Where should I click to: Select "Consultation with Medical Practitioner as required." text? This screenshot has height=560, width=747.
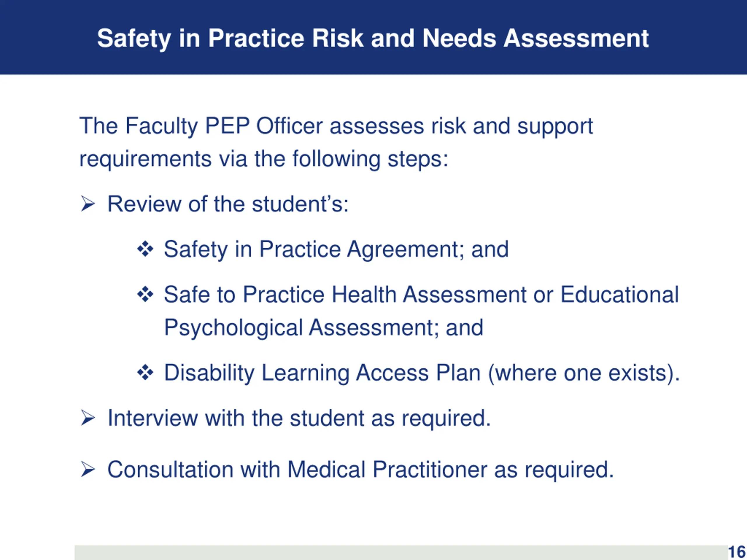[360, 470]
